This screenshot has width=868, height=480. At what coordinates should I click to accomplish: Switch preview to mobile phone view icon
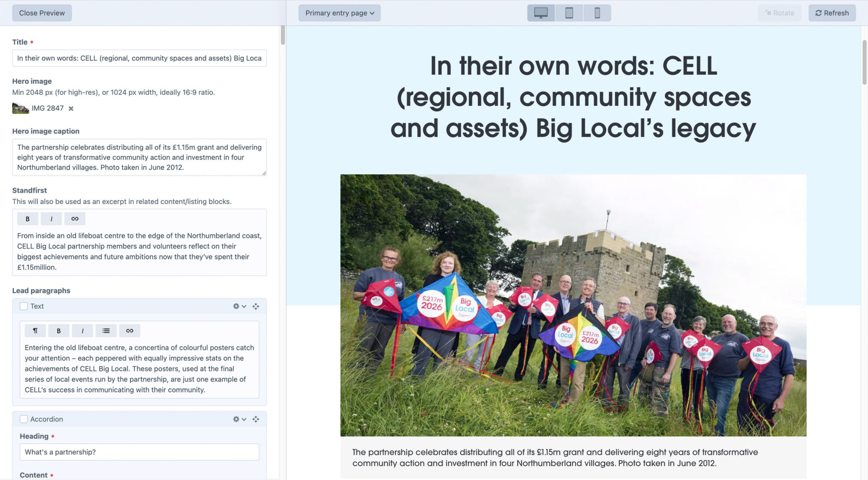(x=597, y=13)
